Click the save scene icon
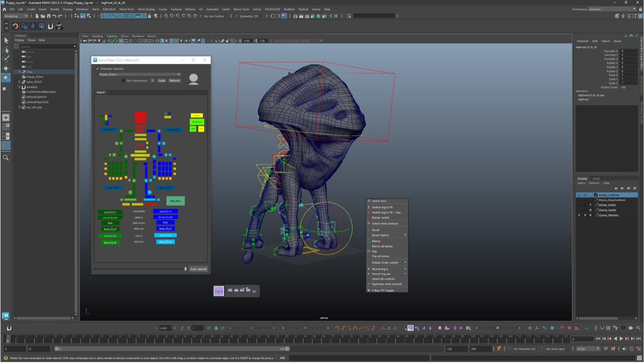Viewport: 644px width, 364px height. click(x=48, y=16)
